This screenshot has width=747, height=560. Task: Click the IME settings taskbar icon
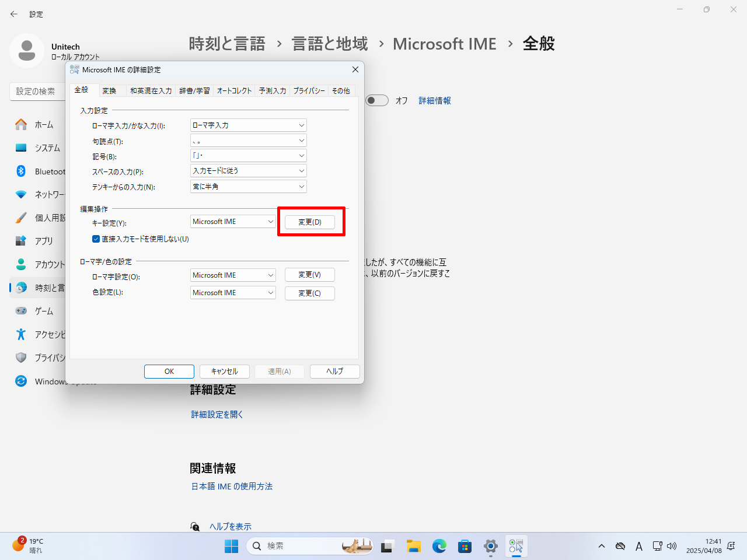tap(516, 546)
